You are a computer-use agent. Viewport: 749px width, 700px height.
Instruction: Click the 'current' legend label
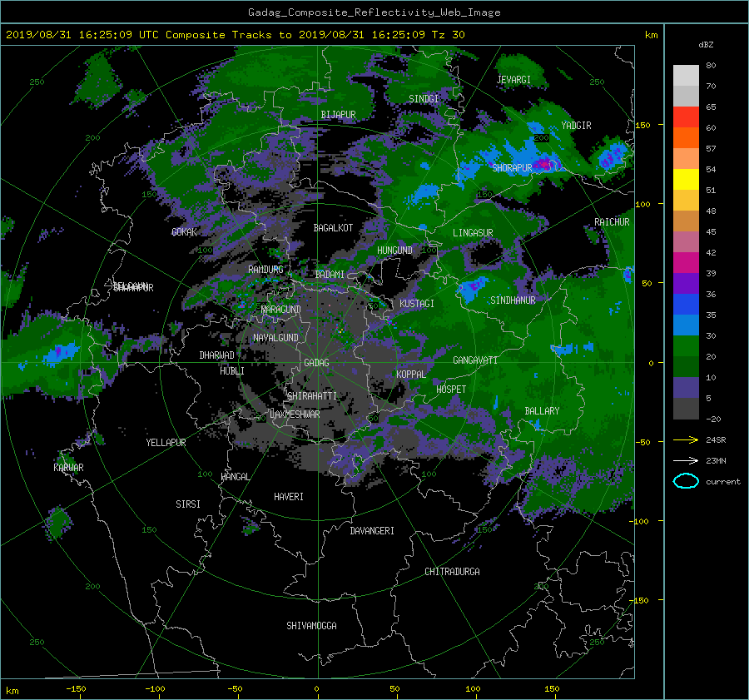click(723, 482)
